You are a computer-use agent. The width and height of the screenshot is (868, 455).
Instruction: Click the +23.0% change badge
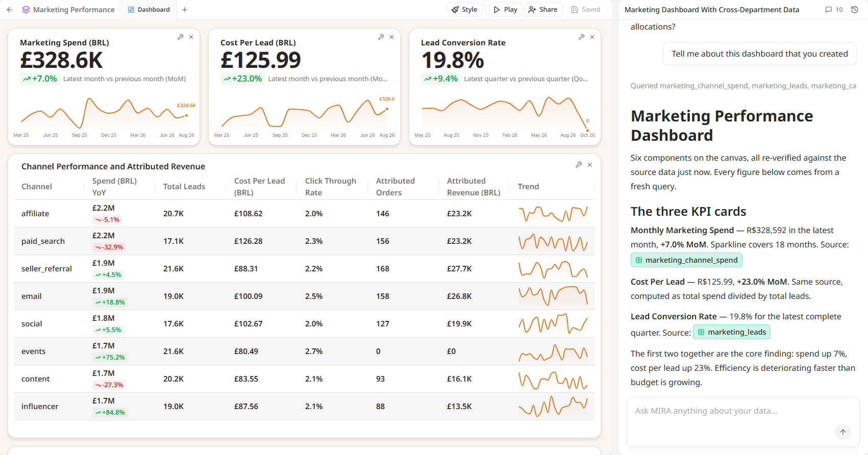[x=242, y=79]
